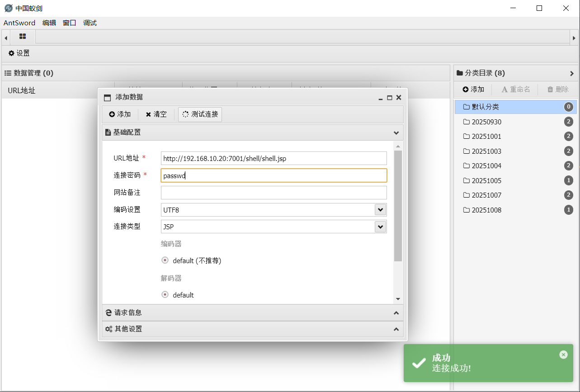Open the 编辑 menu
The image size is (580, 392).
pyautogui.click(x=49, y=23)
